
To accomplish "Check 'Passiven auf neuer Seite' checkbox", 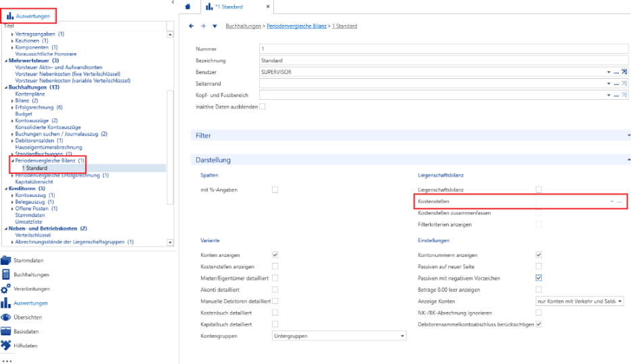I will click(539, 266).
